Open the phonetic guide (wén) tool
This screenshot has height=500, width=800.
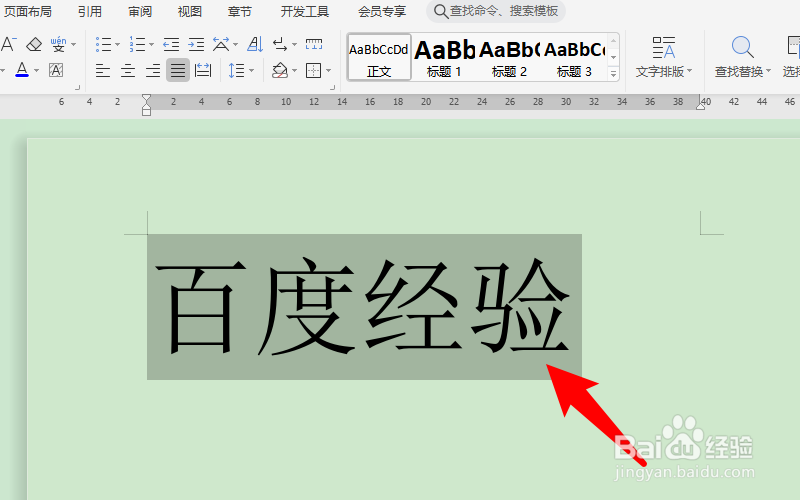[58, 45]
